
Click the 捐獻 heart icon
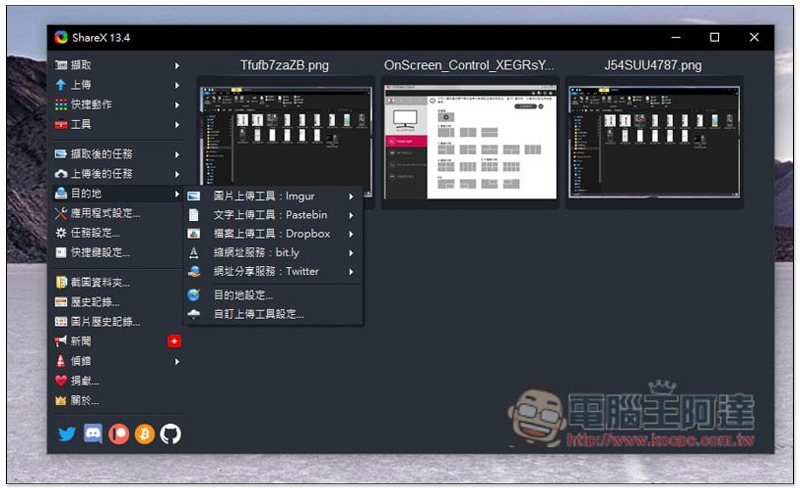coord(61,381)
